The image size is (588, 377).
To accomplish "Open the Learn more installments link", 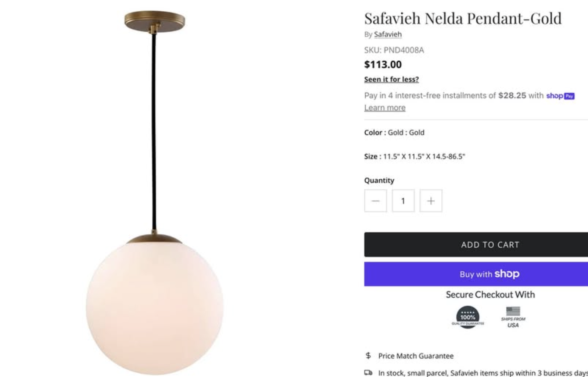I will pos(385,108).
